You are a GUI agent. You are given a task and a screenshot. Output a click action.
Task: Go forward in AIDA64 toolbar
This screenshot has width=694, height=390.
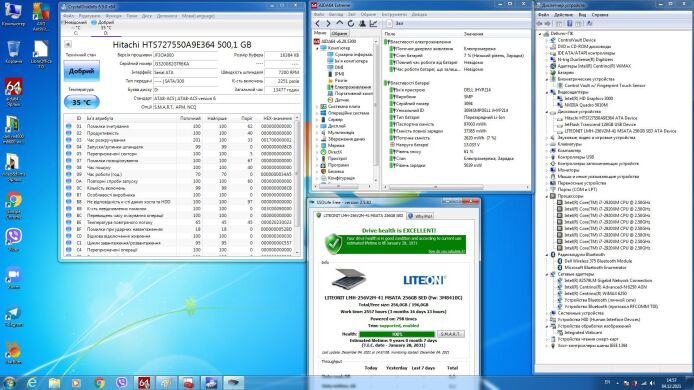pos(328,23)
